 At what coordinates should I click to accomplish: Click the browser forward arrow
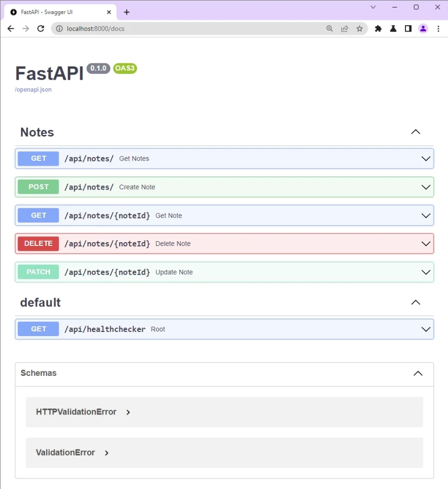(26, 29)
